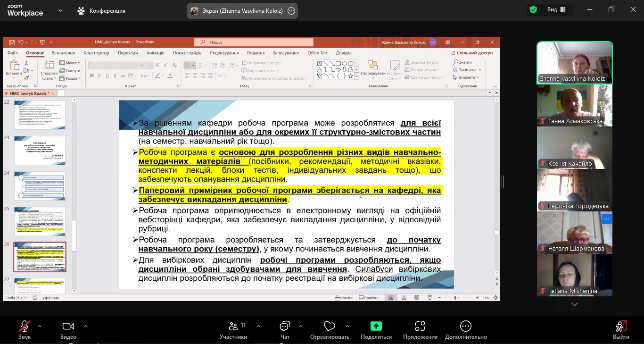Screen dimensions: 644x344
Task: Click Знайти find button
Action: (x=462, y=62)
